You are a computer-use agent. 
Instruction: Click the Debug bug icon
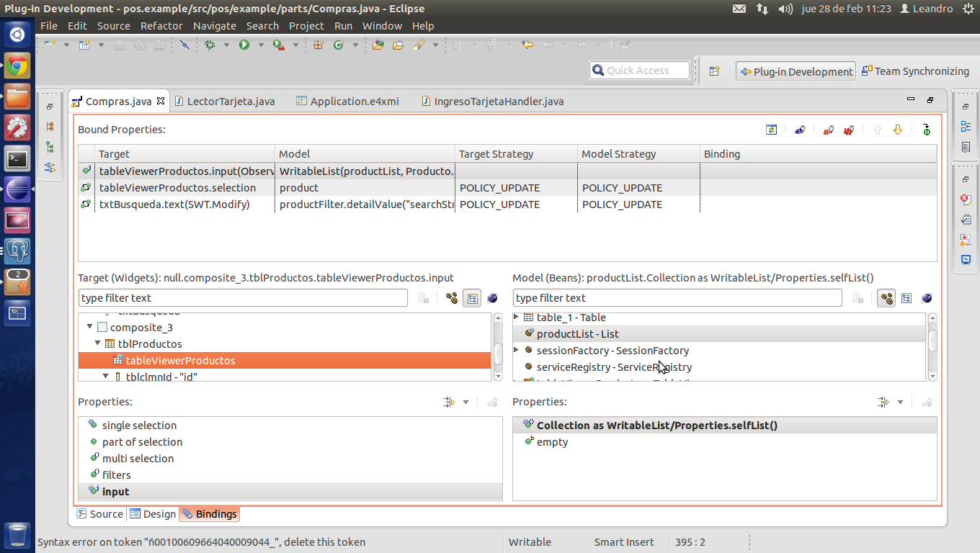pos(210,45)
